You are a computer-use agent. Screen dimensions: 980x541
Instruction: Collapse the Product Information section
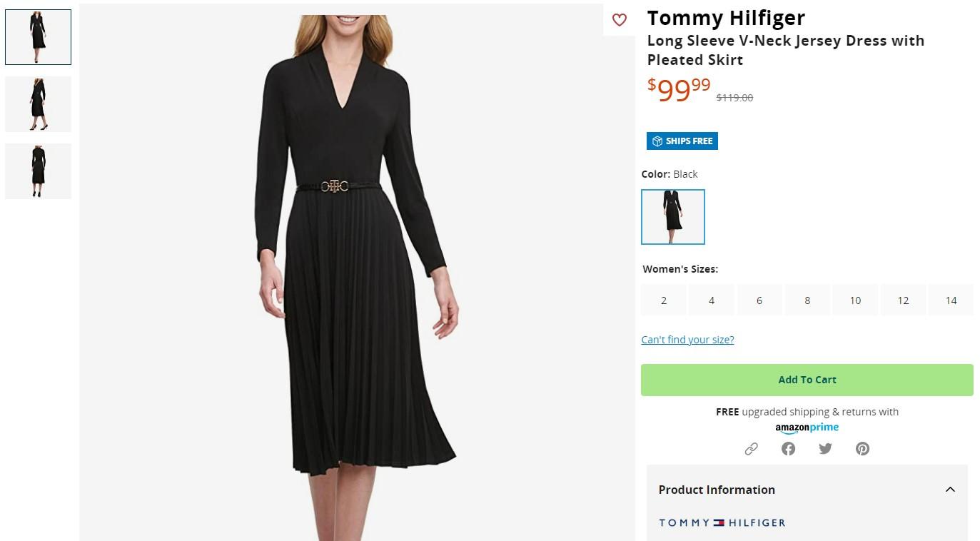pyautogui.click(x=950, y=490)
